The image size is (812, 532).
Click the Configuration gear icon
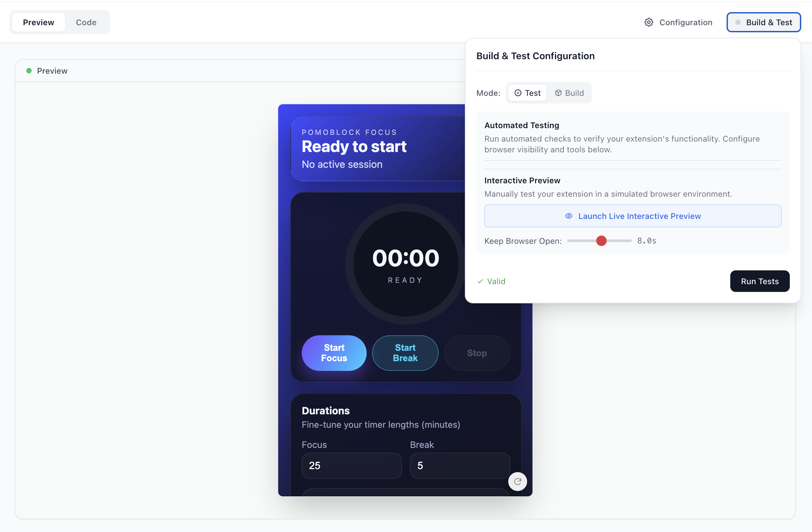[649, 23]
